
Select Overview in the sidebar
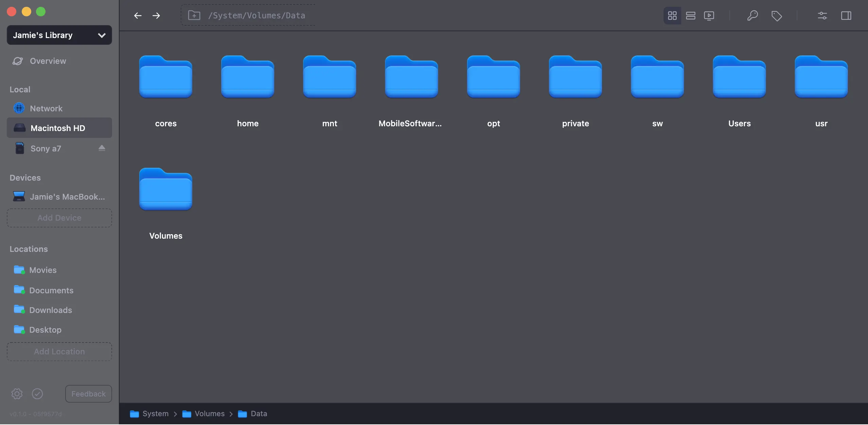(48, 61)
